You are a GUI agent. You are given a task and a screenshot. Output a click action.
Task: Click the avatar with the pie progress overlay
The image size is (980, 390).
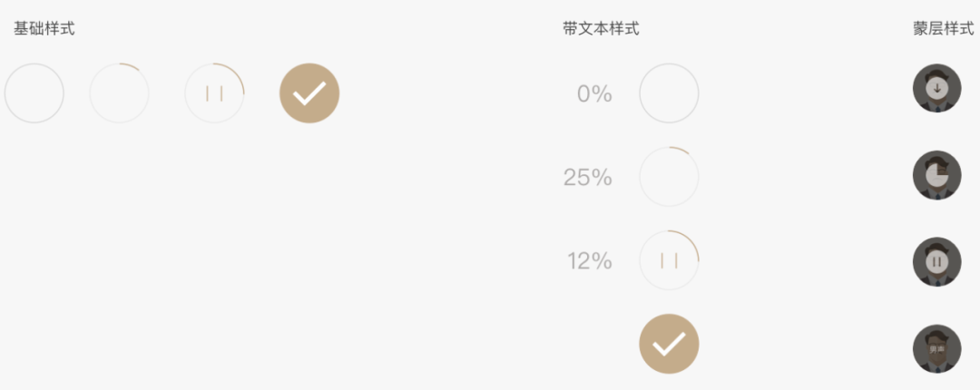936,175
